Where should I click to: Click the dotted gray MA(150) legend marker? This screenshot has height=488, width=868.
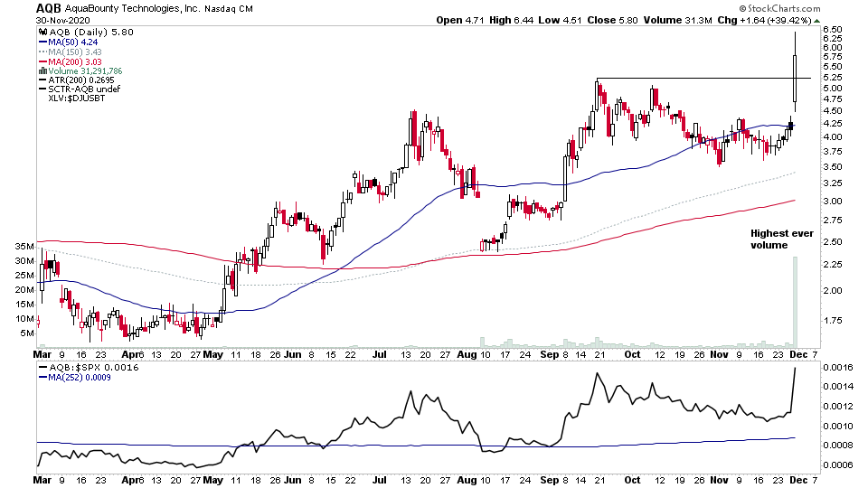[43, 52]
